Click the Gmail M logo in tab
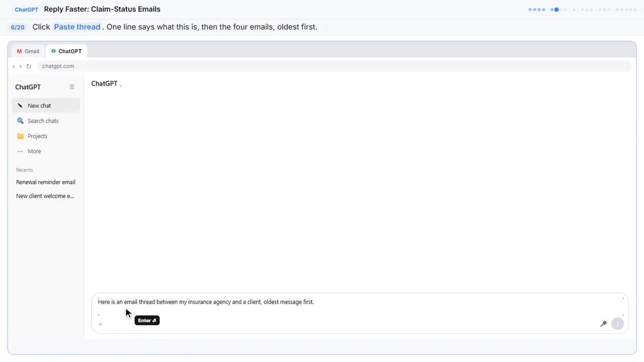Viewport: 644px width, 362px height. 20,51
